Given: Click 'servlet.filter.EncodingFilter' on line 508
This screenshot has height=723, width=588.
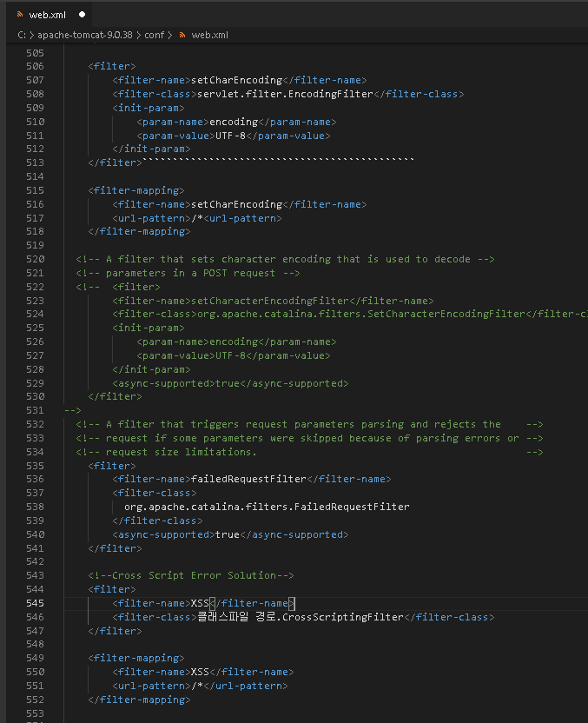Looking at the screenshot, I should [x=285, y=94].
